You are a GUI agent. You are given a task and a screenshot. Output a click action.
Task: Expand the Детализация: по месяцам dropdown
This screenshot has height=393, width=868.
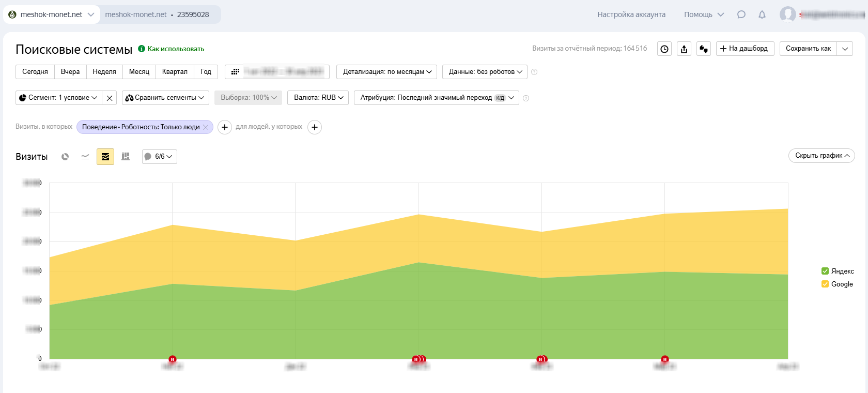(x=386, y=72)
